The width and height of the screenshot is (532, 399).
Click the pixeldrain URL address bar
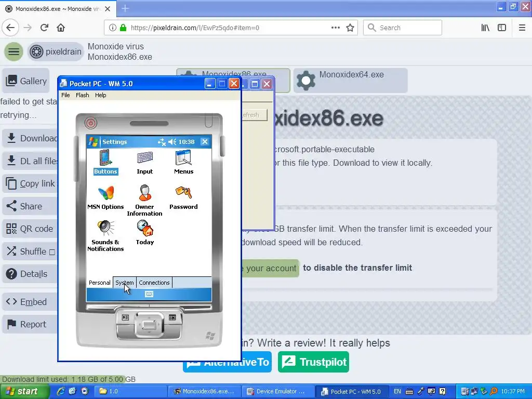(x=231, y=28)
